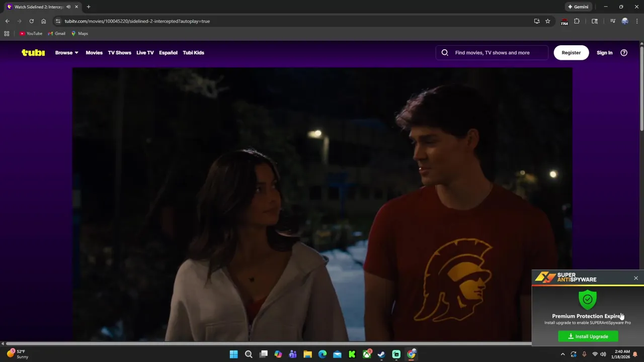This screenshot has height=362, width=644.
Task: Go to TV Shows
Action: pyautogui.click(x=119, y=52)
